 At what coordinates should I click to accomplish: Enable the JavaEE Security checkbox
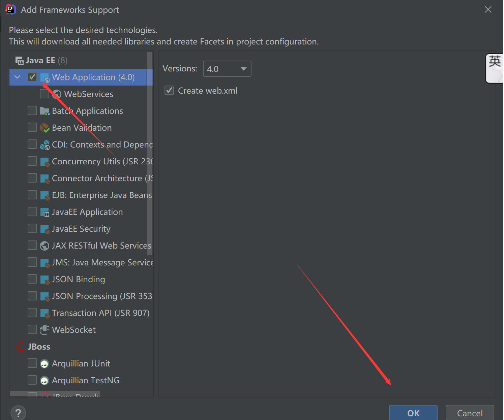click(32, 229)
